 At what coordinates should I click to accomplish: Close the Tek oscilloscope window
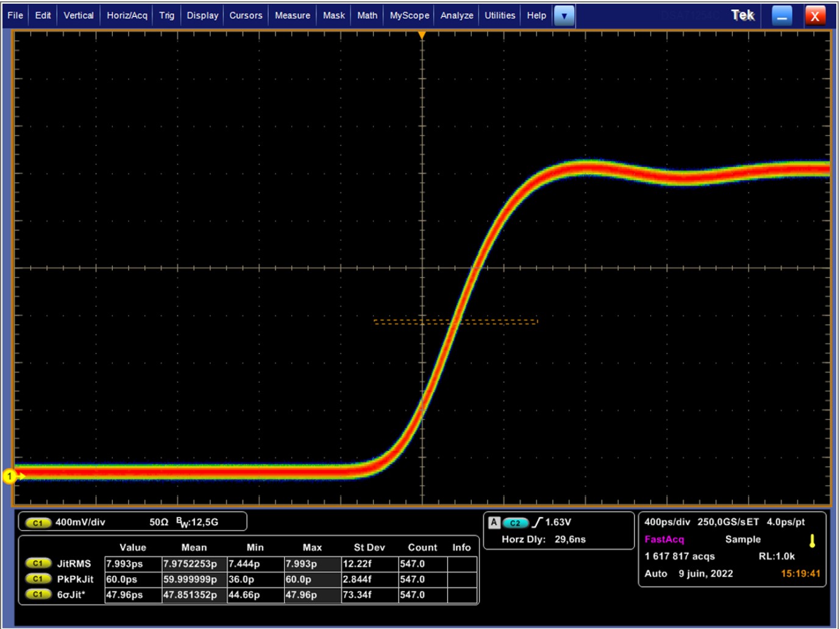(x=815, y=16)
